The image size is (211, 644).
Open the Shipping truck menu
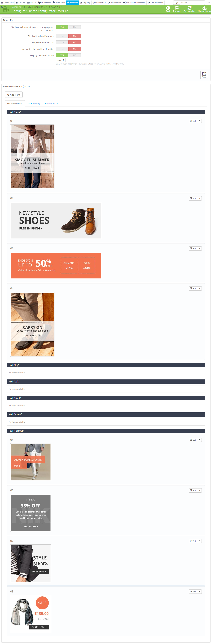pyautogui.click(x=85, y=3)
